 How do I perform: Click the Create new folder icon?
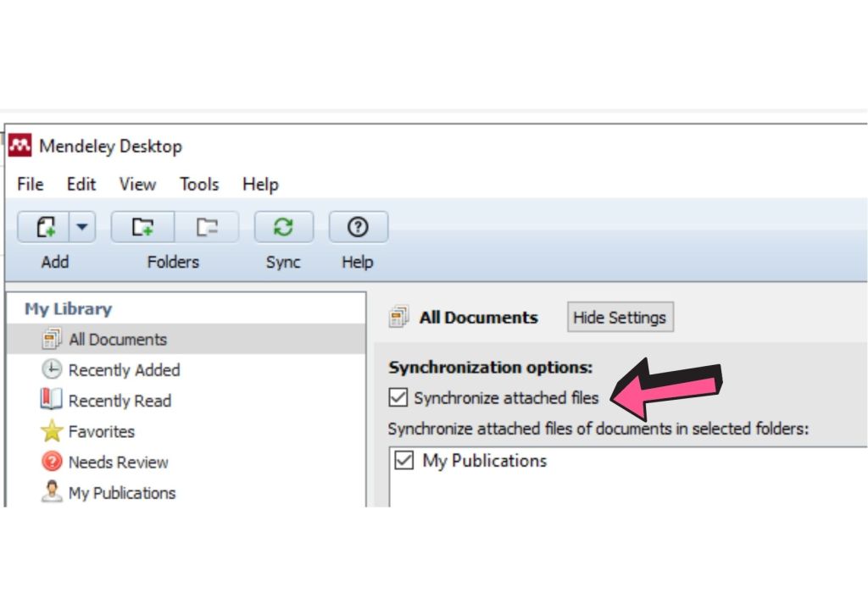[142, 227]
